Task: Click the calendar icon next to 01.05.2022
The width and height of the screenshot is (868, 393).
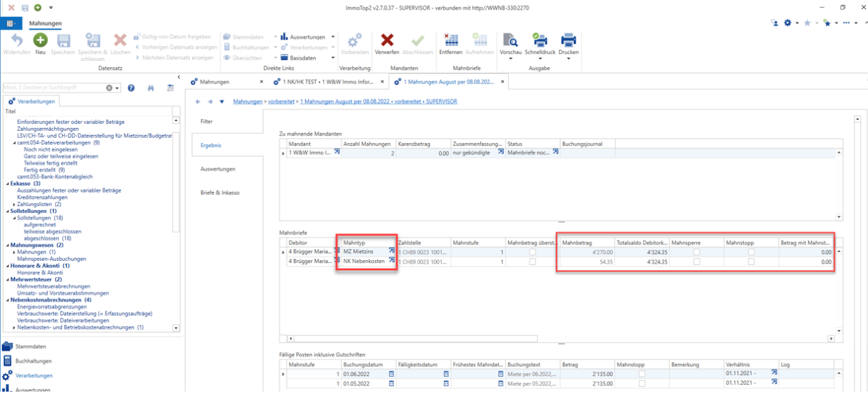Action: pos(392,383)
